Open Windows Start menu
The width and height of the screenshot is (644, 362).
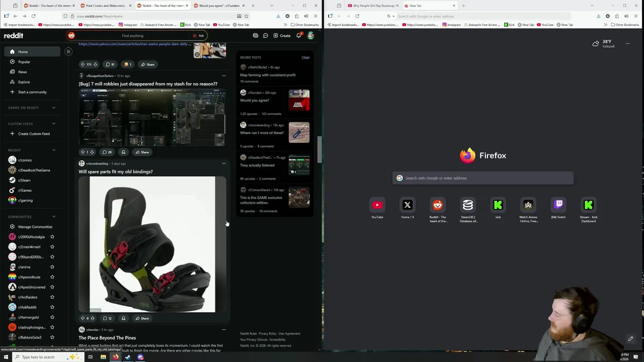[6, 357]
